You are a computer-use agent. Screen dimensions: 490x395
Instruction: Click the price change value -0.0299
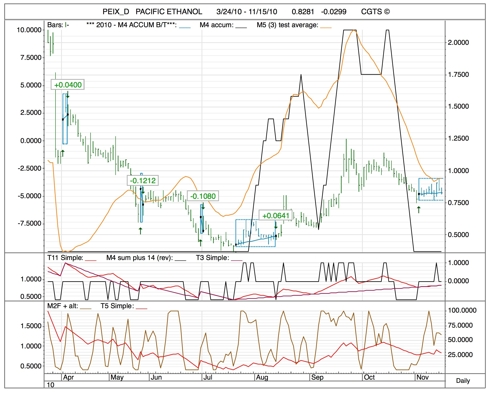[334, 12]
